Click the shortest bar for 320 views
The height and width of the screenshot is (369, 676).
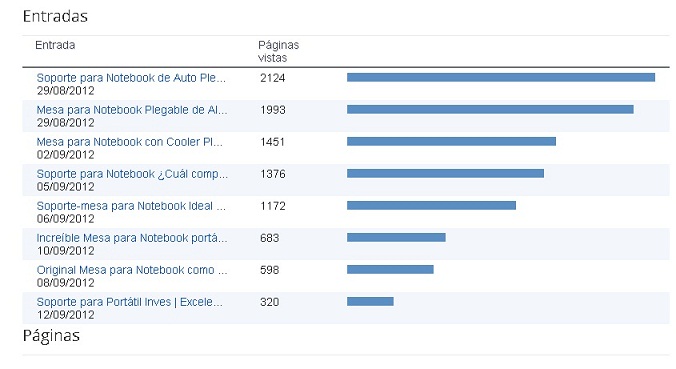pyautogui.click(x=370, y=301)
